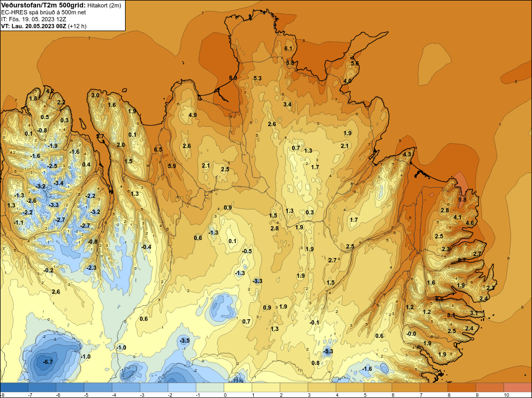Click the temperature value 5.9
532x398 pixels.
coord(172,166)
